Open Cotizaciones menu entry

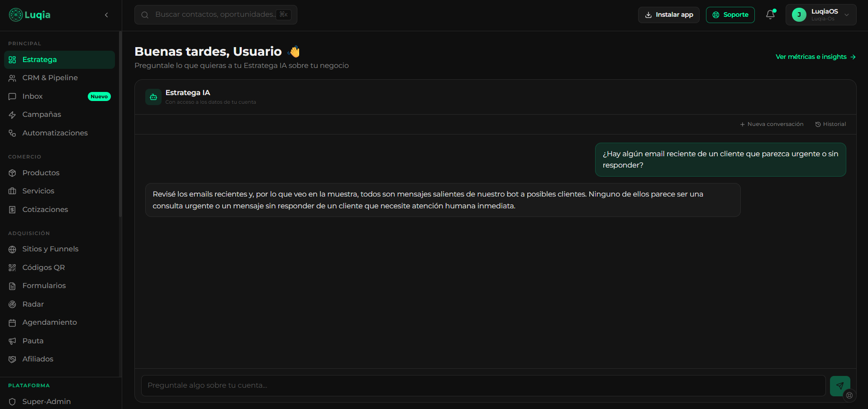[x=59, y=210]
